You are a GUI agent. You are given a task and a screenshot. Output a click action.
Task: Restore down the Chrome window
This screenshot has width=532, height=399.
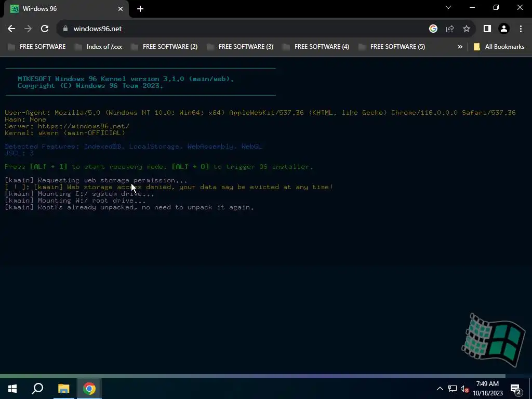(x=496, y=7)
